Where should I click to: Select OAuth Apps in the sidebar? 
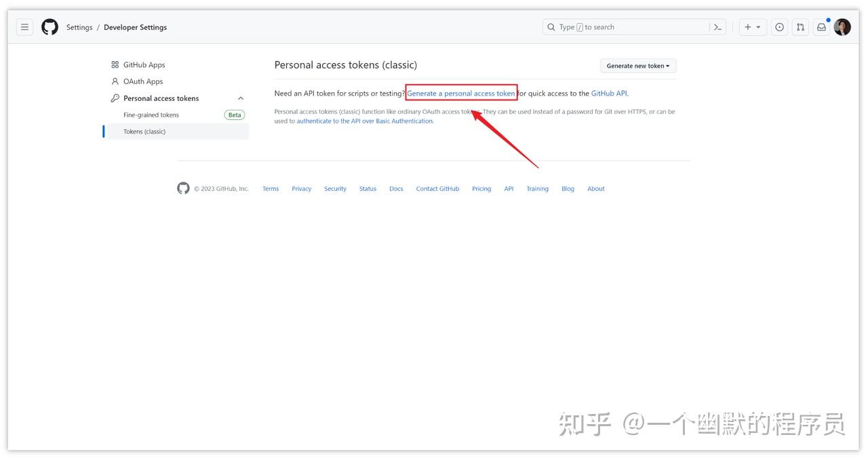143,81
